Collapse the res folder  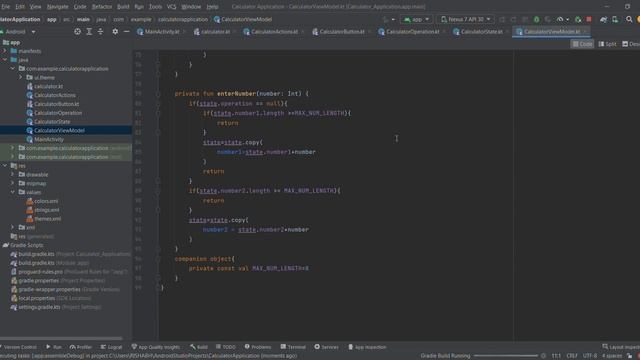point(5,166)
